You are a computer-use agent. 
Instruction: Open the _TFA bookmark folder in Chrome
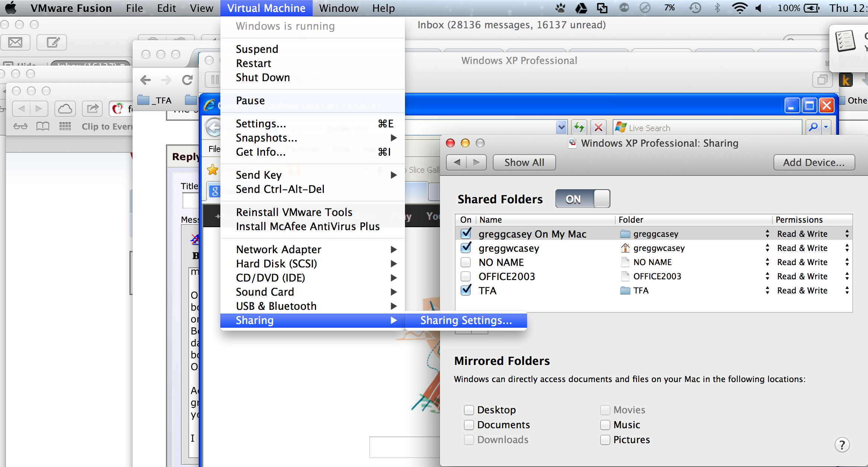click(x=155, y=100)
